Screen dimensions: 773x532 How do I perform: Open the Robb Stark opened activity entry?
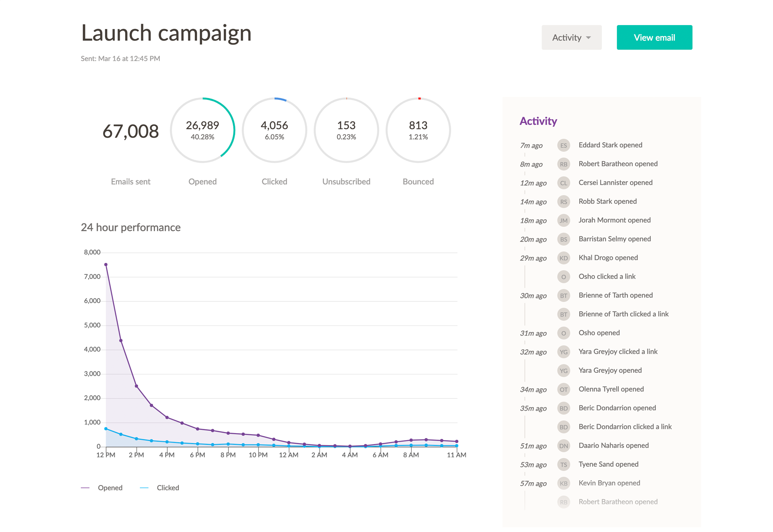coord(607,201)
